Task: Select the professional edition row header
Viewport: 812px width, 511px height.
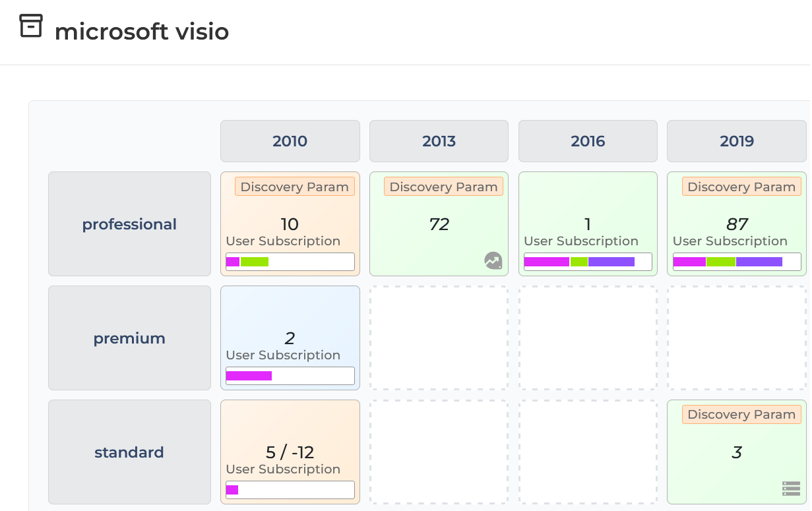Action: coord(129,224)
